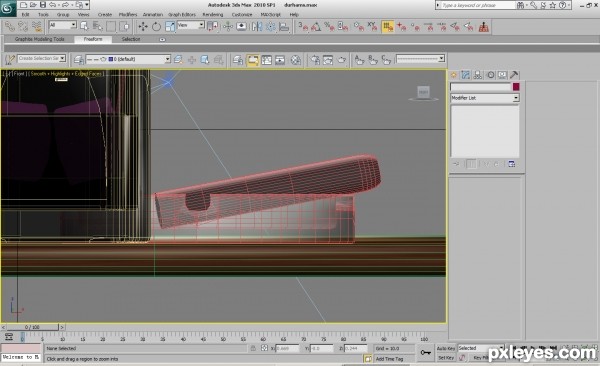600x366 pixels.
Task: Open the Material Editor icon
Action: tap(296, 60)
